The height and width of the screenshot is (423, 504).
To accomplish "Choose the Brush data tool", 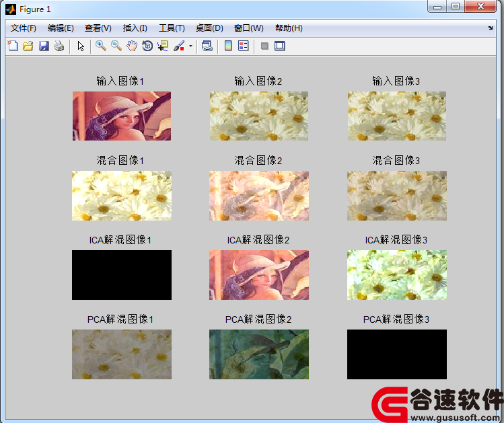I will pos(179,46).
